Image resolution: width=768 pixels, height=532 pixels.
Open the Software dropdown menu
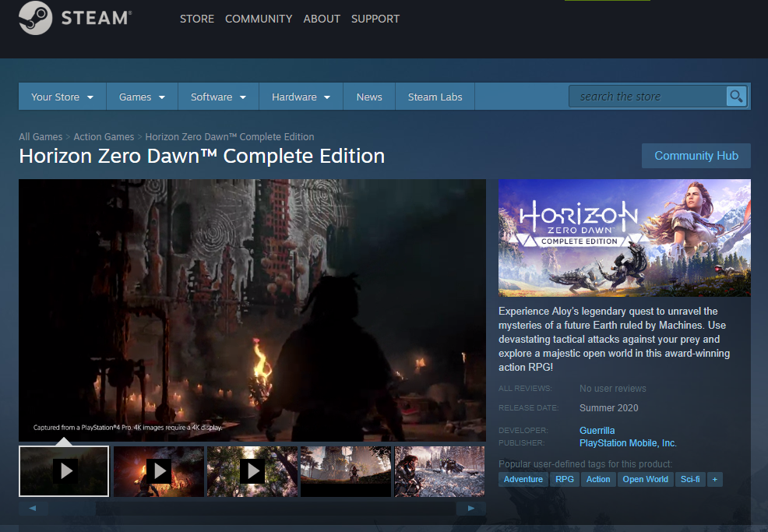pyautogui.click(x=218, y=97)
